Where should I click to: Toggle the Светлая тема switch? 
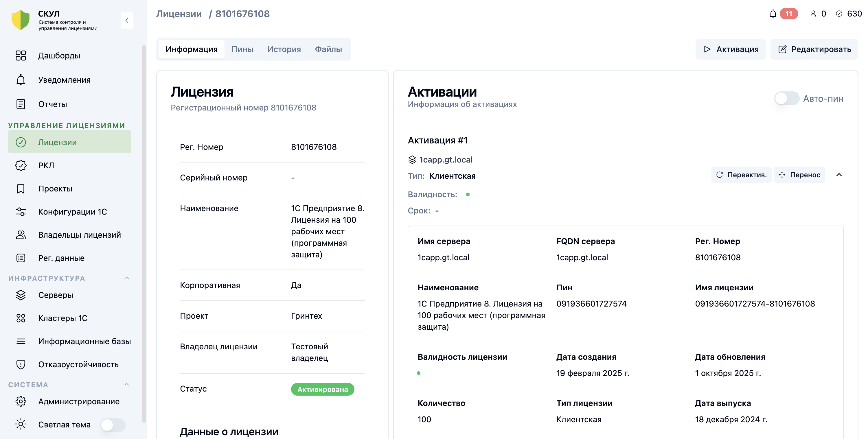tap(113, 425)
